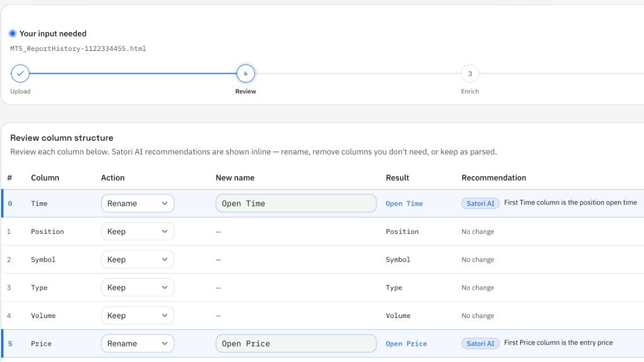Image resolution: width=644 pixels, height=362 pixels.
Task: Click 'Open Price' result value
Action: [x=406, y=344]
